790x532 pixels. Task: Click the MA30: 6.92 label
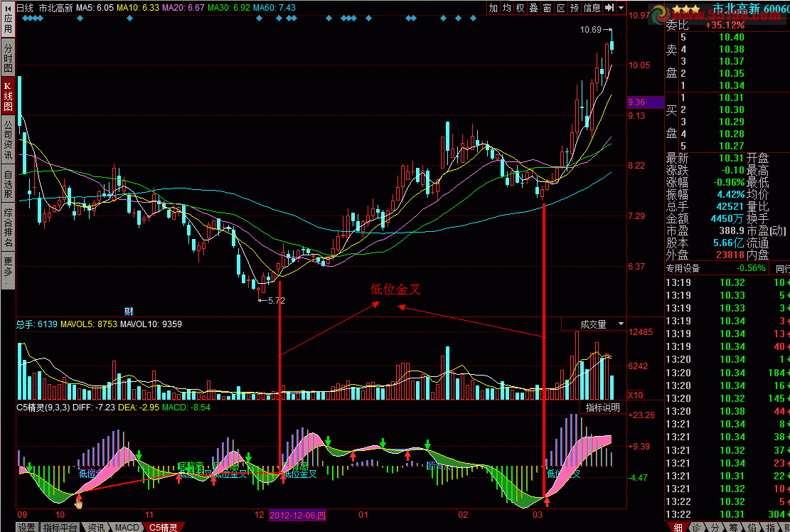[x=229, y=8]
